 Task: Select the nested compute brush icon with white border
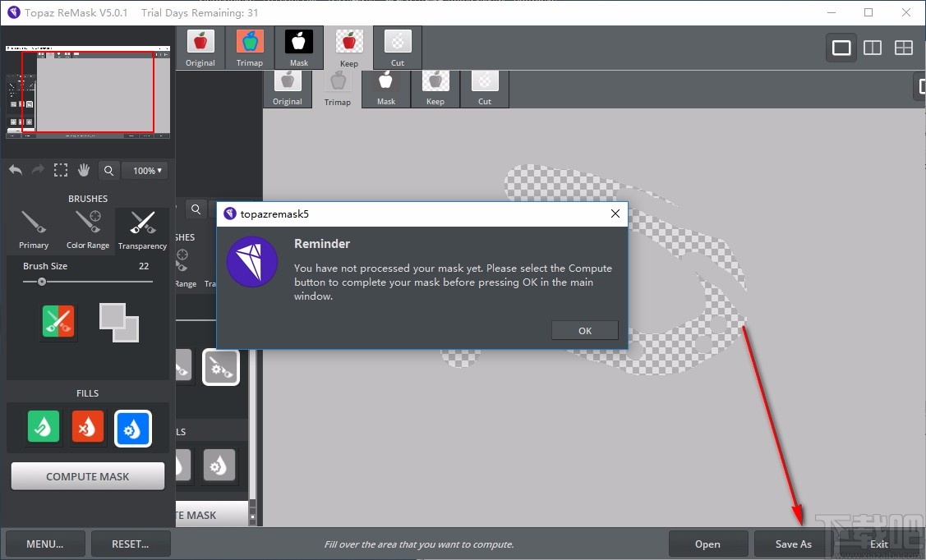(x=221, y=367)
